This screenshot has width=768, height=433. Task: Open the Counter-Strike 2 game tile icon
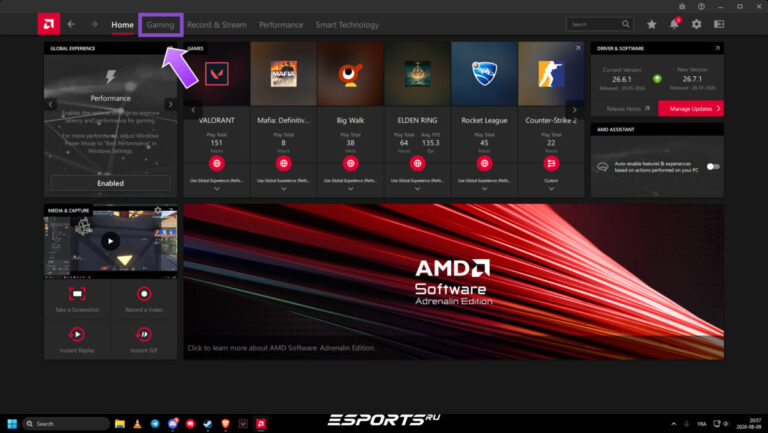[551, 74]
